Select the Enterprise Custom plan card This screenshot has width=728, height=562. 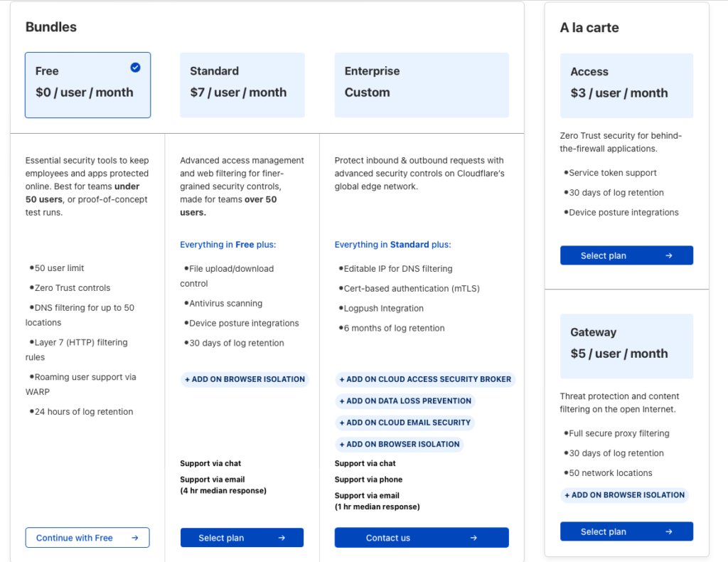tap(422, 85)
